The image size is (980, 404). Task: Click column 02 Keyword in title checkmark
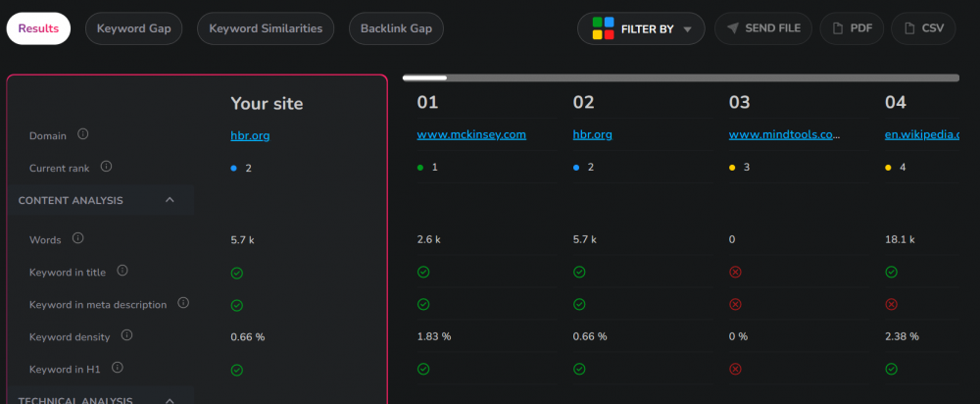pyautogui.click(x=579, y=272)
